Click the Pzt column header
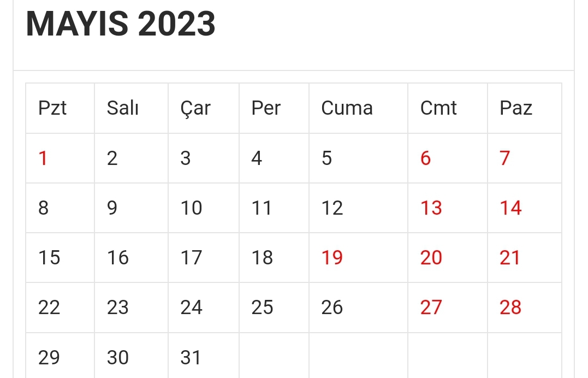The image size is (588, 378). click(52, 108)
